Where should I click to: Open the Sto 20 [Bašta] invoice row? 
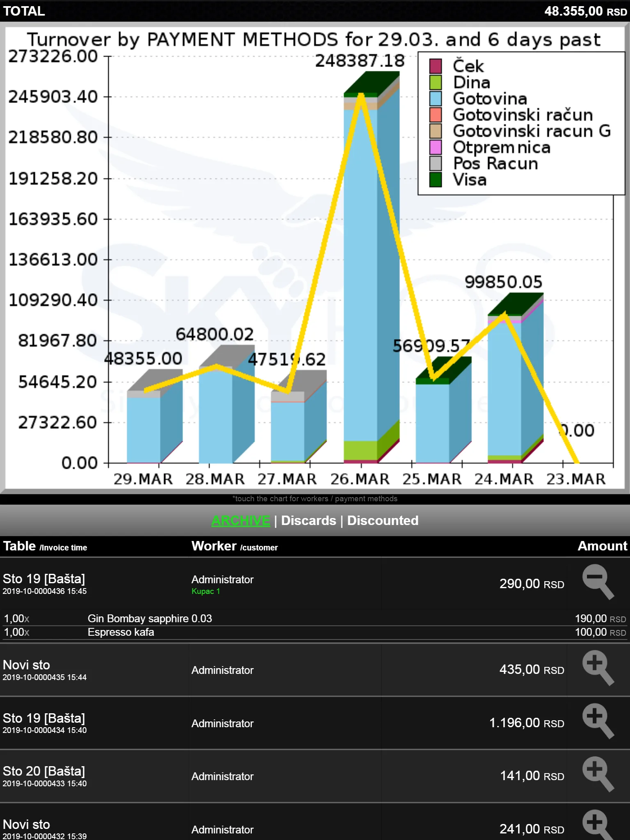(315, 776)
